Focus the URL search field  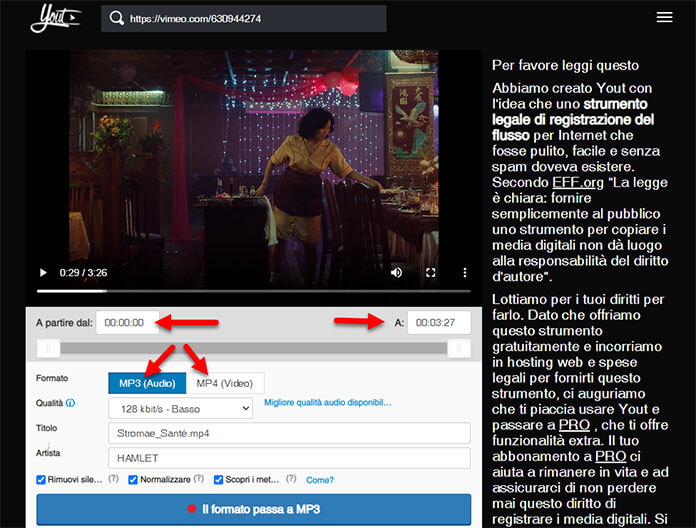pos(244,19)
